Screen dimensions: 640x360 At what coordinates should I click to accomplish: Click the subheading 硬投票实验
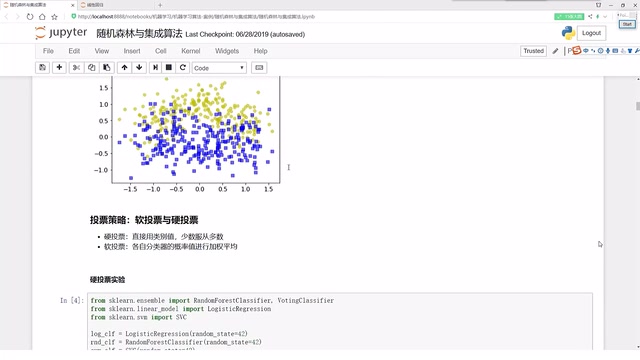pos(107,280)
